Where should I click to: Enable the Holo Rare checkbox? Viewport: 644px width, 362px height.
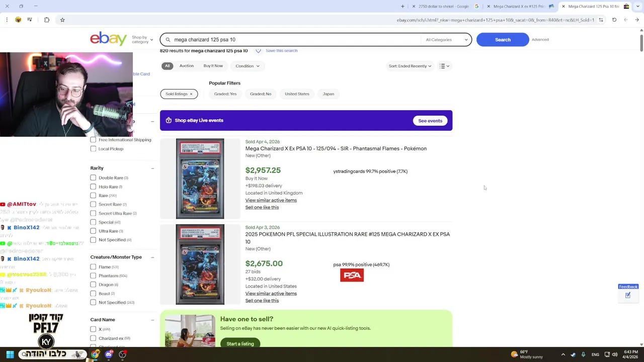pos(93,187)
